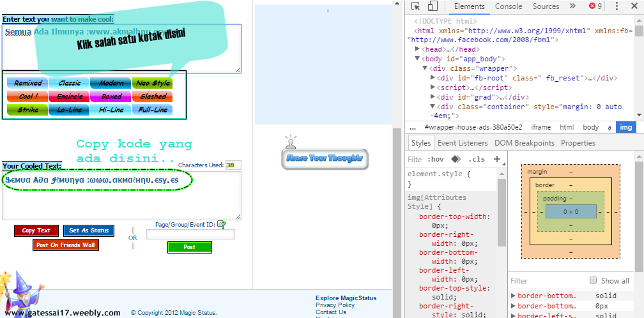
Task: Expand the script element node
Action: (x=433, y=87)
